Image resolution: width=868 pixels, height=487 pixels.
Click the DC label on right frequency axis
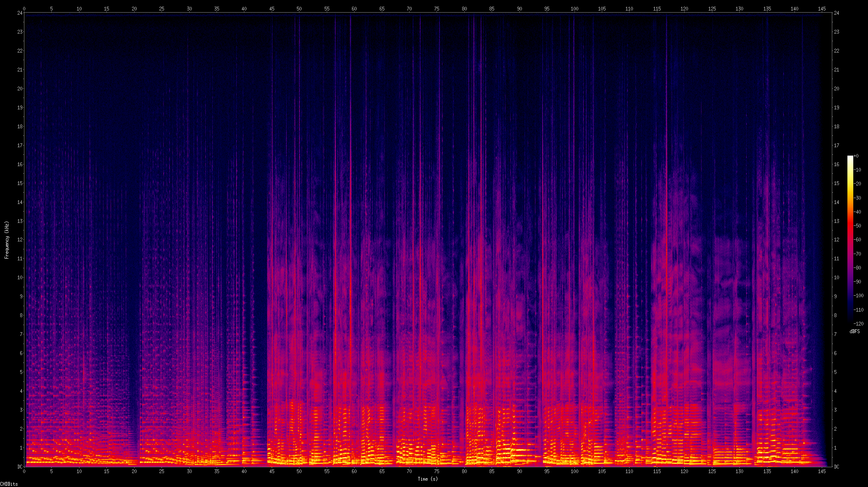tap(836, 467)
